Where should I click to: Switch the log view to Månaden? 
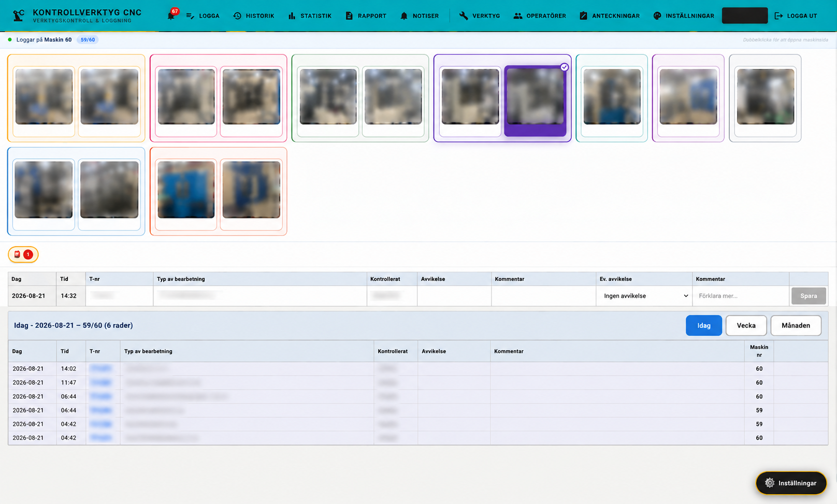(x=796, y=325)
